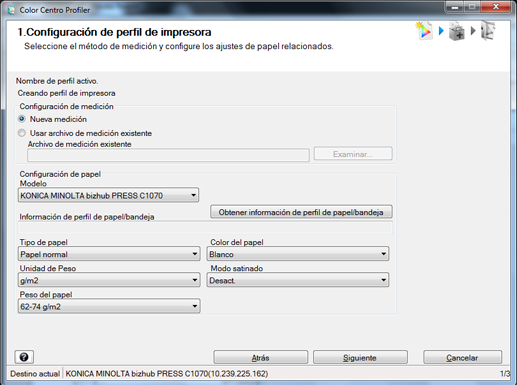
Task: Proceed with the Siguiente button
Action: 360,357
